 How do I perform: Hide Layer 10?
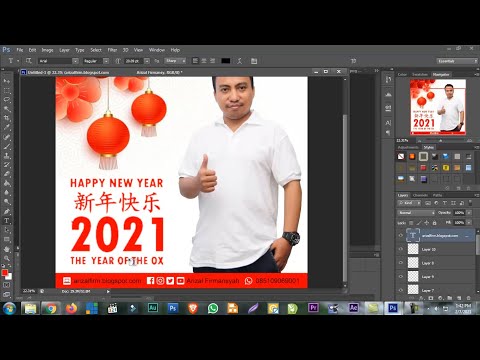coord(401,249)
